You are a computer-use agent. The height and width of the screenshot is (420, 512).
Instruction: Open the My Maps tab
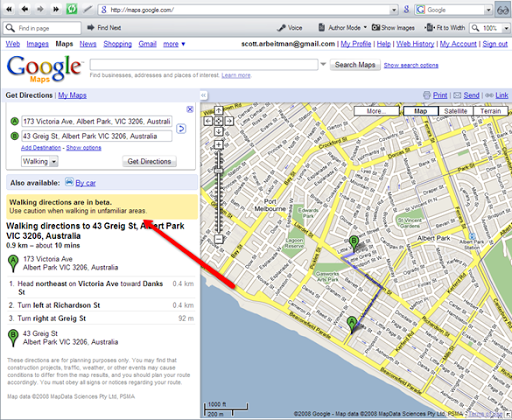pyautogui.click(x=72, y=95)
